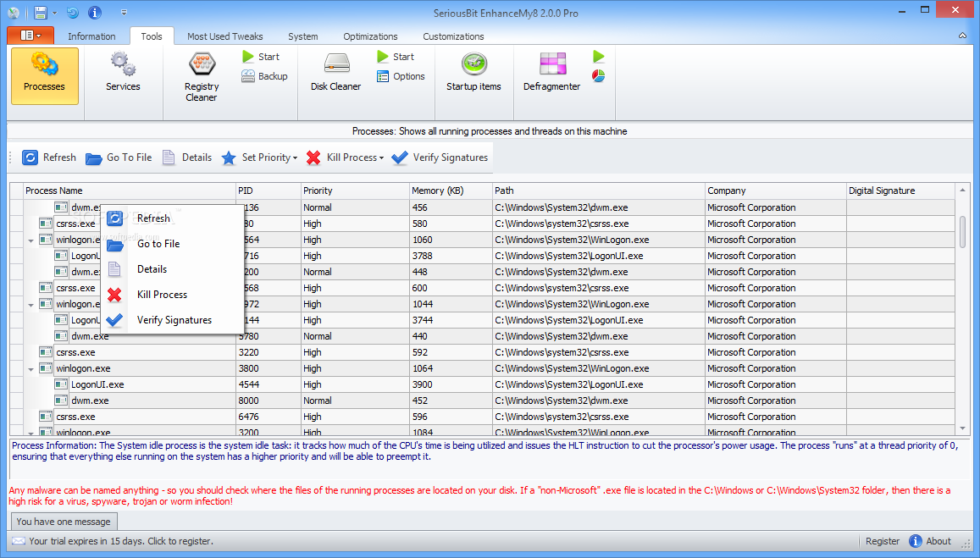The width and height of the screenshot is (980, 558).
Task: Open the Optimizations tab
Action: (370, 36)
